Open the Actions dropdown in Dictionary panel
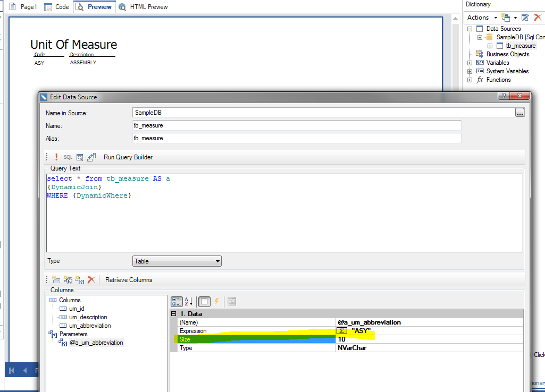 pyautogui.click(x=482, y=18)
